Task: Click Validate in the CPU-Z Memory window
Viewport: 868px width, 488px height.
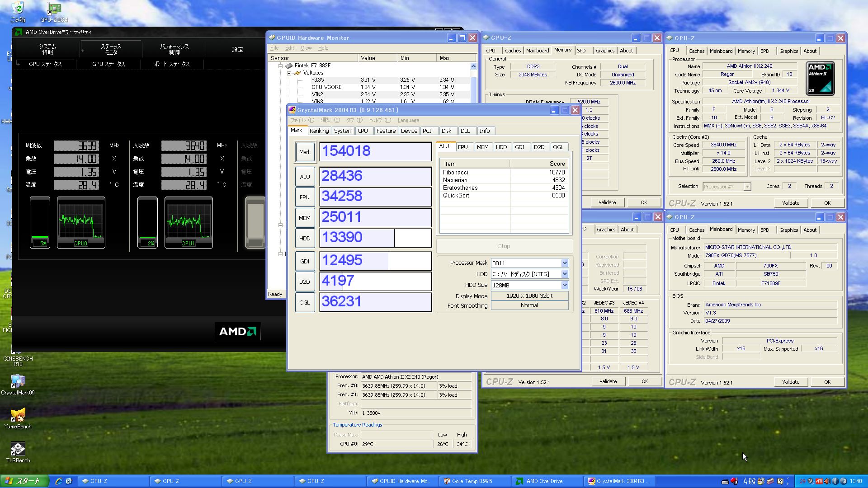Action: pos(607,202)
